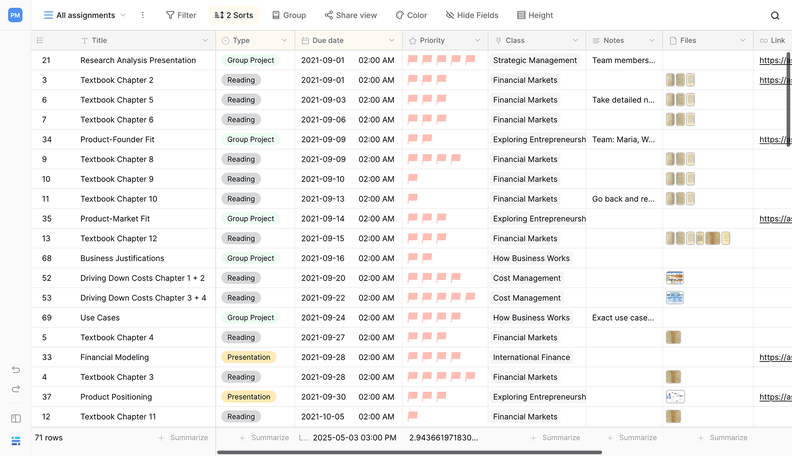Open the Title column dropdown arrow

(x=205, y=41)
